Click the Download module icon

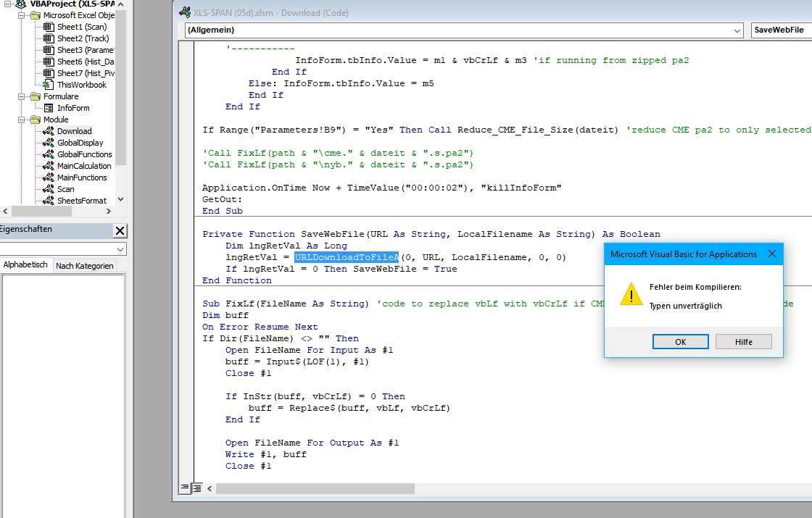click(48, 131)
